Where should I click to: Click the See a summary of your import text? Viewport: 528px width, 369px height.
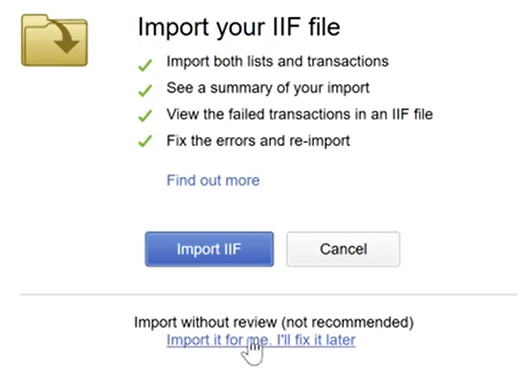(268, 88)
